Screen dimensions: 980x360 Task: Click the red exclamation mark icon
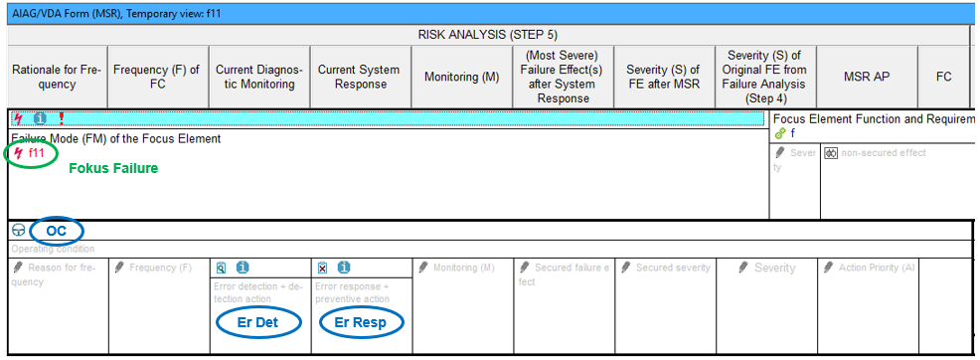click(62, 118)
